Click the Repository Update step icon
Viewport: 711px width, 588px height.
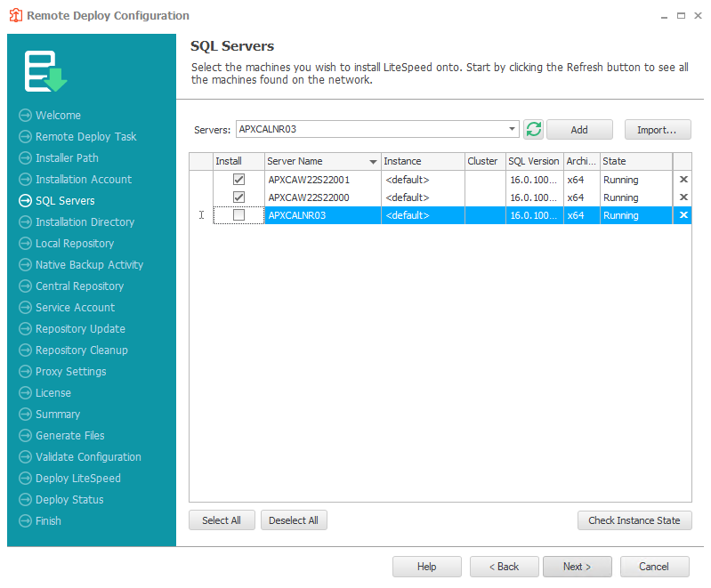26,328
